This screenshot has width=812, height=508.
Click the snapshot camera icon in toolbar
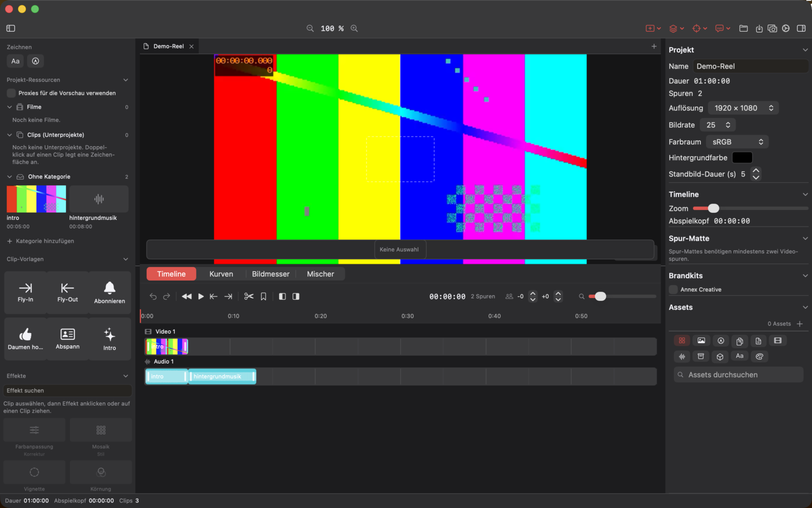coord(773,28)
